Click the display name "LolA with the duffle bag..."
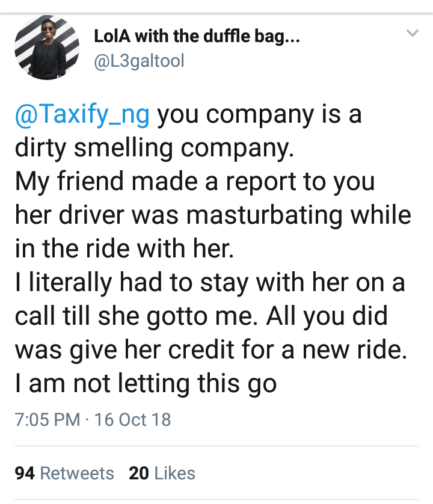The height and width of the screenshot is (504, 433). 197,37
